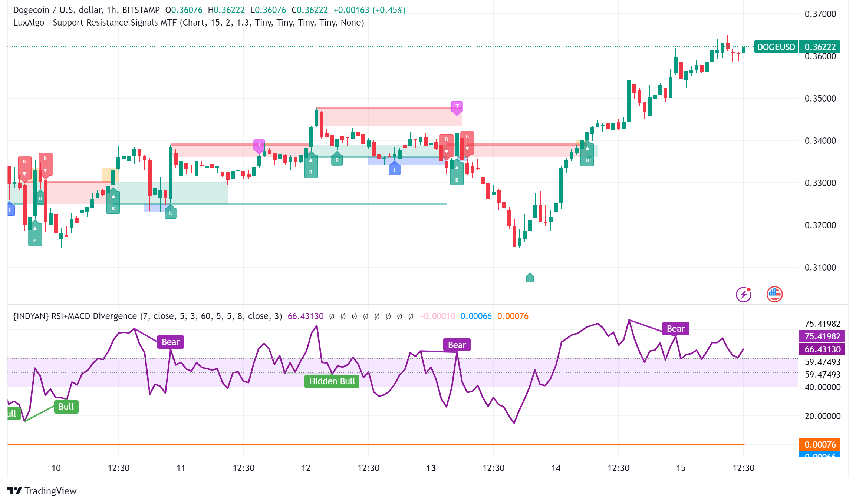Click the 40.00000 RSI axis label
The image size is (856, 504).
point(823,387)
